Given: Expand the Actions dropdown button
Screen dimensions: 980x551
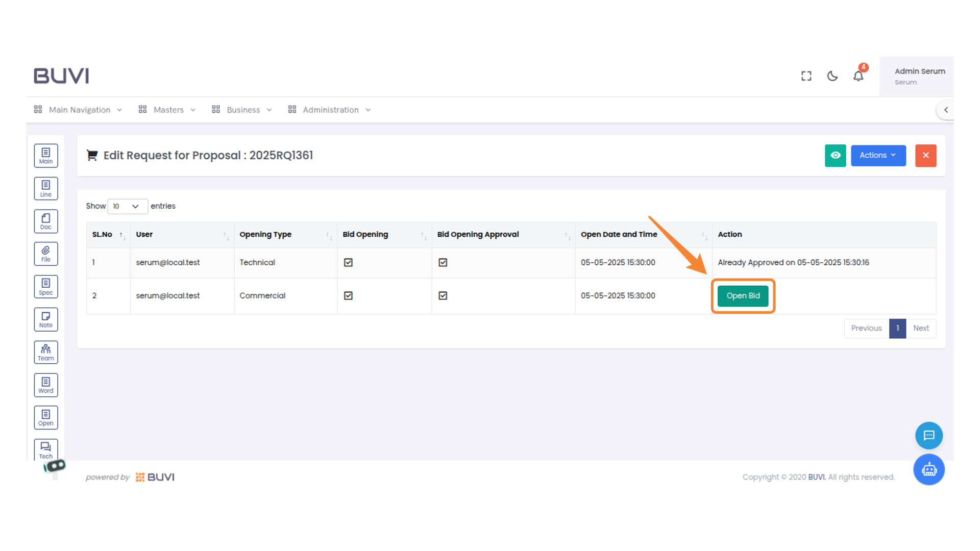Looking at the screenshot, I should pyautogui.click(x=878, y=156).
